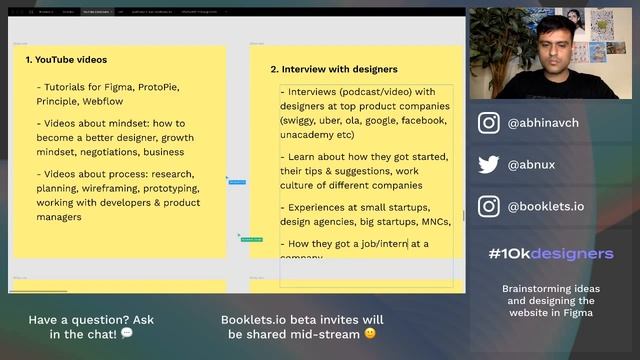Click the frame label above Interview with designers frame
Image resolution: width=640 pixels, height=360 pixels.
(257, 43)
